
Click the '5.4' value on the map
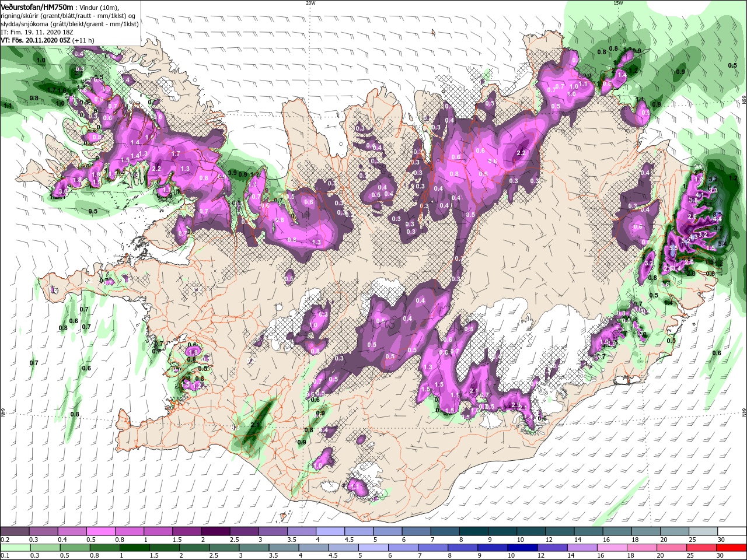tap(722, 243)
